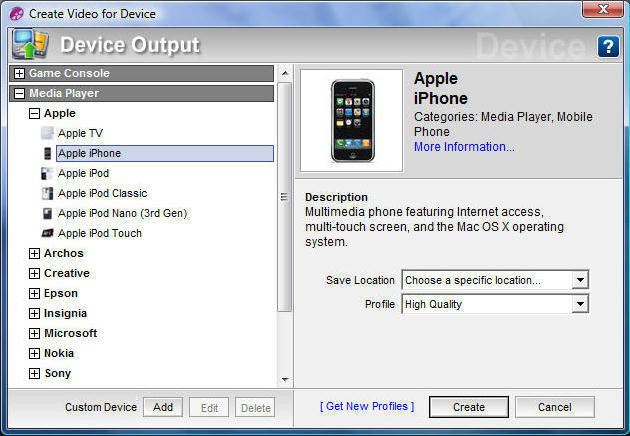Screen dimensions: 630x436
Task: Click the Delete custom device button
Action: coord(255,408)
